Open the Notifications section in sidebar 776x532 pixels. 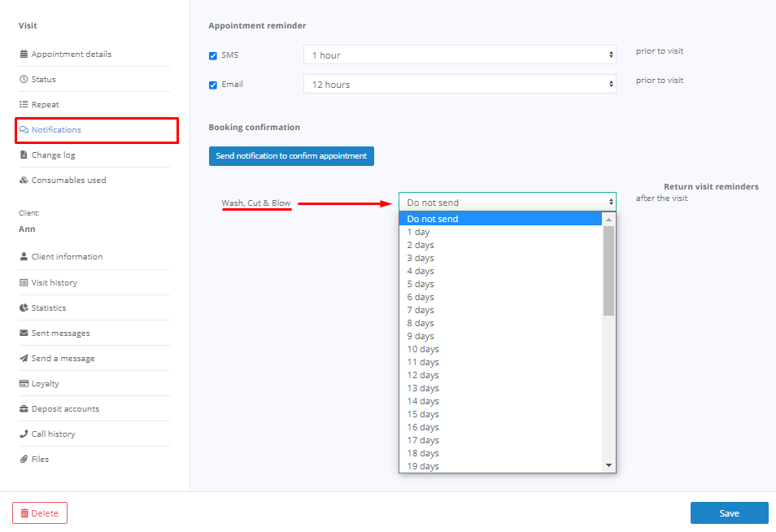pos(56,130)
